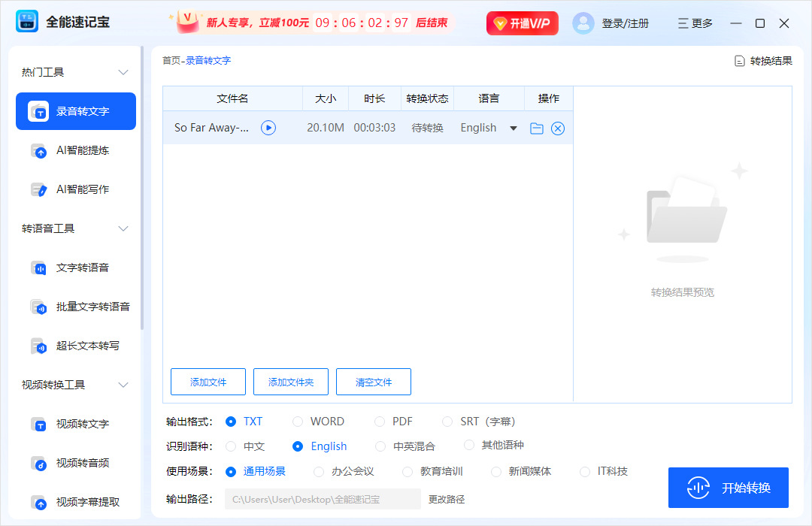
Task: Click the 转换结果 document icon
Action: [x=740, y=61]
